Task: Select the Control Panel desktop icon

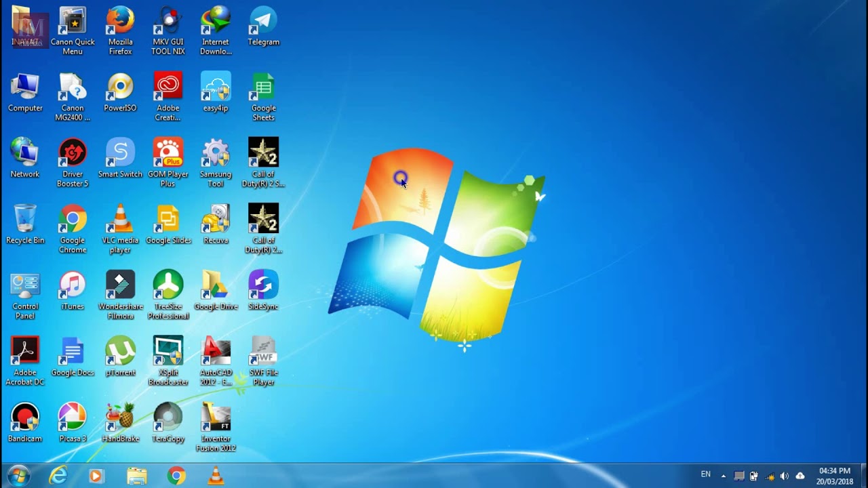Action: pyautogui.click(x=25, y=296)
